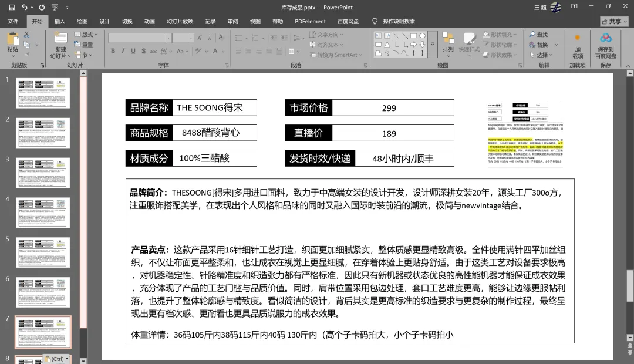The image size is (634, 364).
Task: Click the New Slide icon
Action: pos(60,38)
